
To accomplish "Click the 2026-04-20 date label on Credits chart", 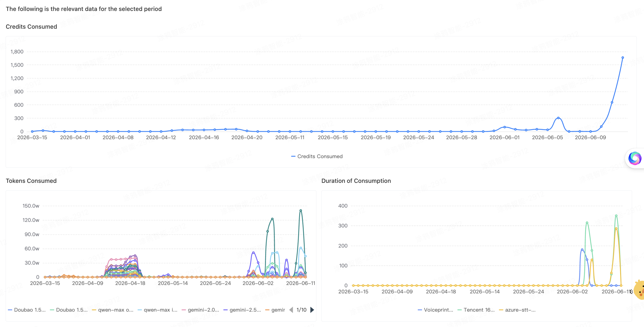I will 247,137.
